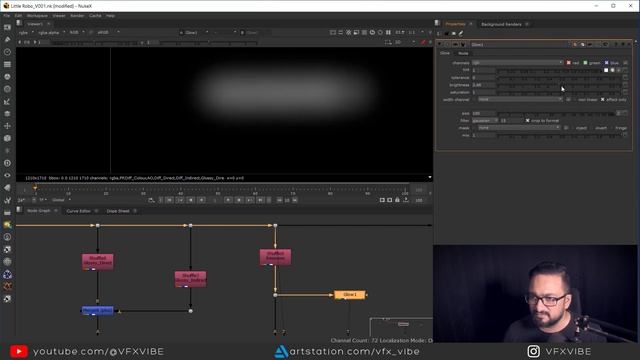640x360 pixels.
Task: Toggle the blue channel checkbox
Action: [607, 63]
